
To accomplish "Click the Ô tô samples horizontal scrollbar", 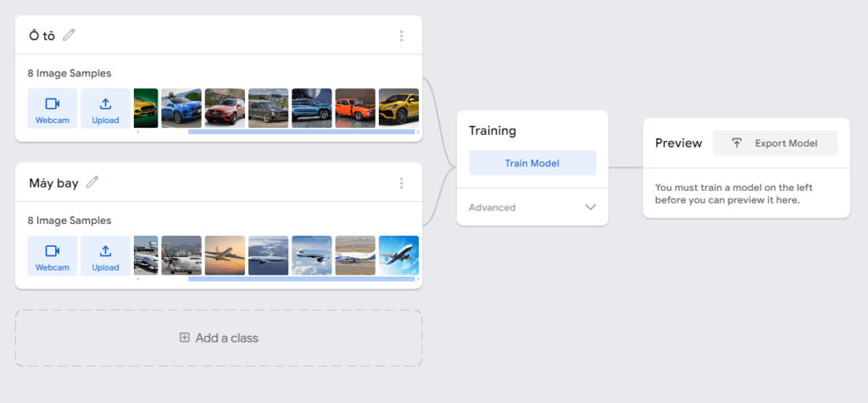I will [301, 132].
